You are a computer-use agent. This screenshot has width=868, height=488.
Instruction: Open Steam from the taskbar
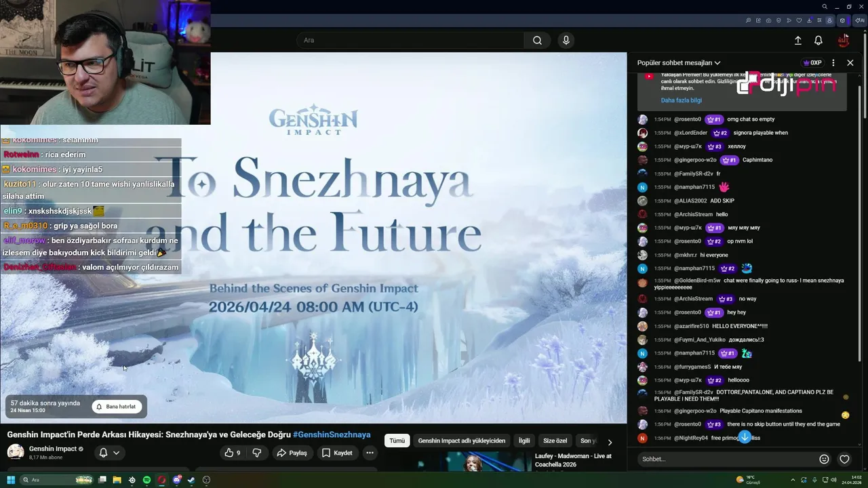[191, 480]
